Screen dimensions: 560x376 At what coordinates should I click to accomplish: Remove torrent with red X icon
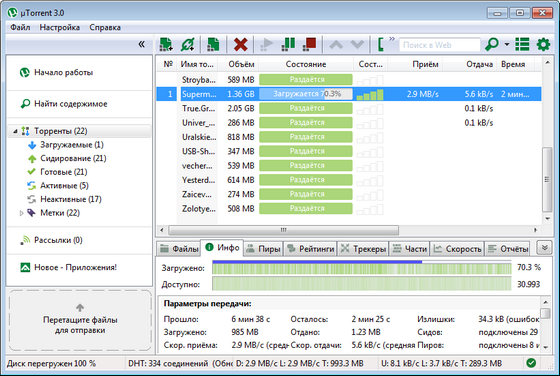click(x=240, y=44)
